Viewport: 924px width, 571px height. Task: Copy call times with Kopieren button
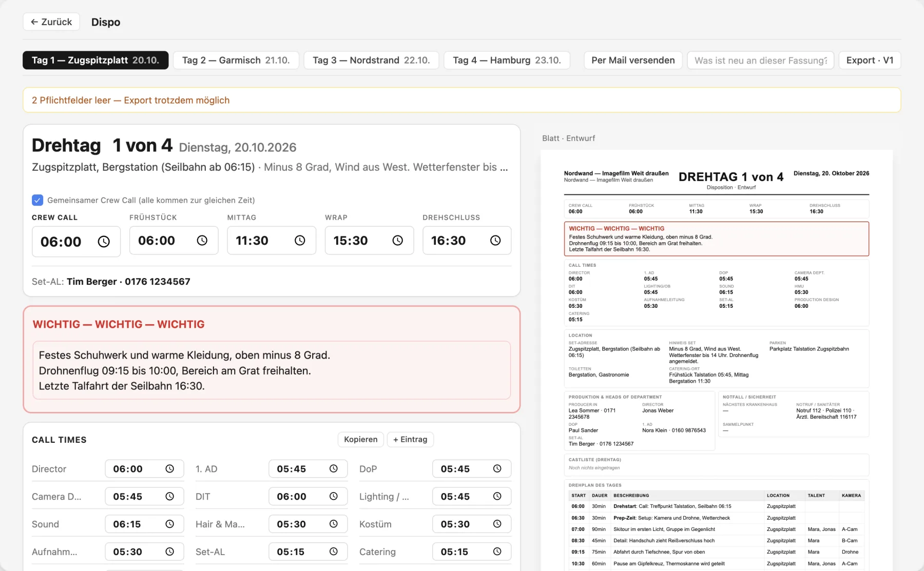coord(361,440)
